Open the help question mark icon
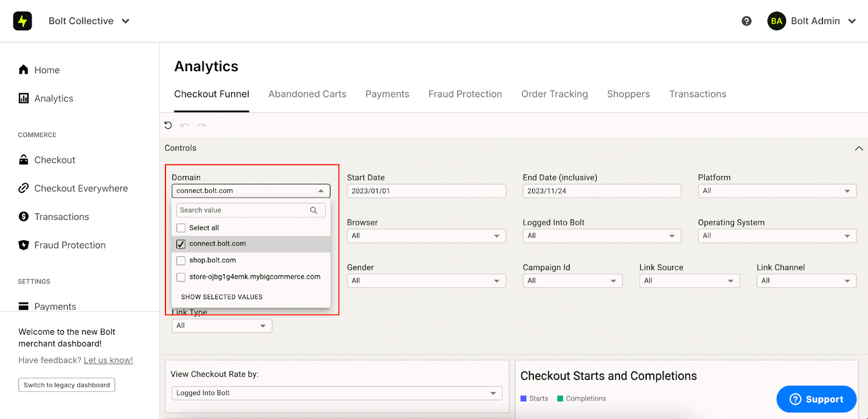Viewport: 868px width, 419px height. pyautogui.click(x=746, y=21)
